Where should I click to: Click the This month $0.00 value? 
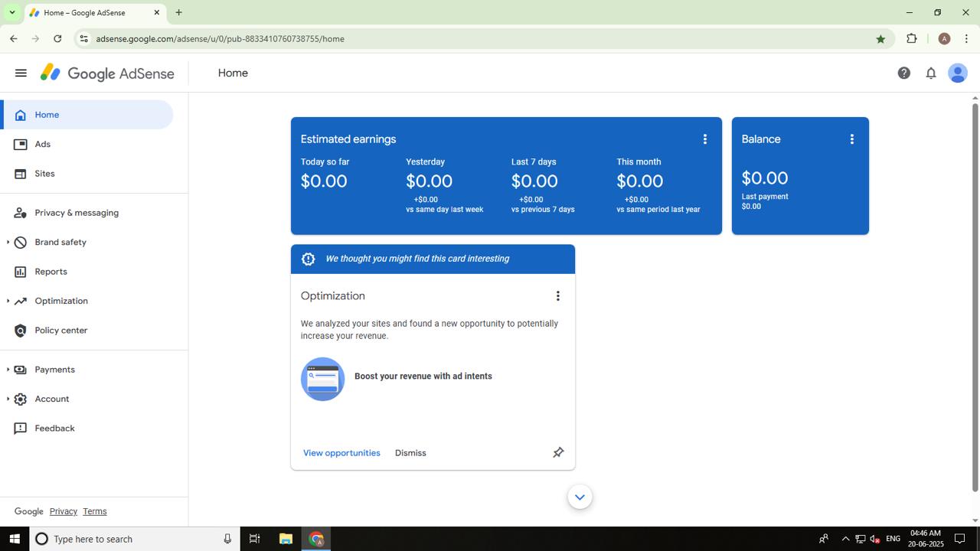tap(640, 181)
